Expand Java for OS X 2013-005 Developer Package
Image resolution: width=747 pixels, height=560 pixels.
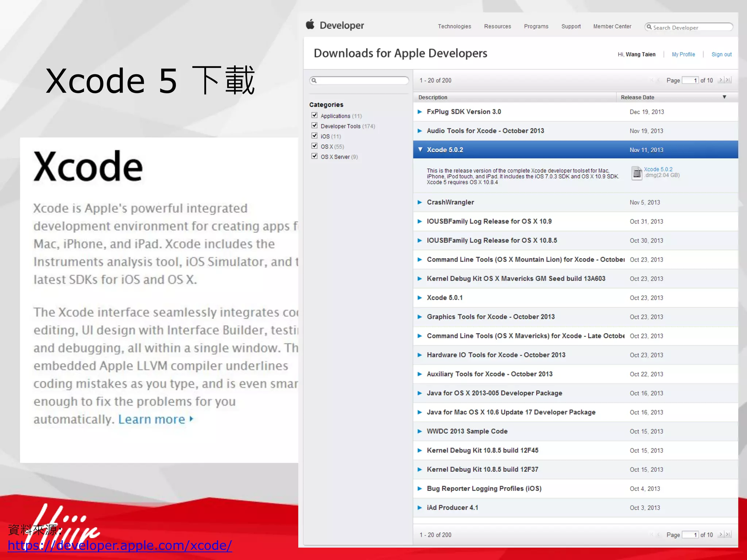[x=420, y=393]
